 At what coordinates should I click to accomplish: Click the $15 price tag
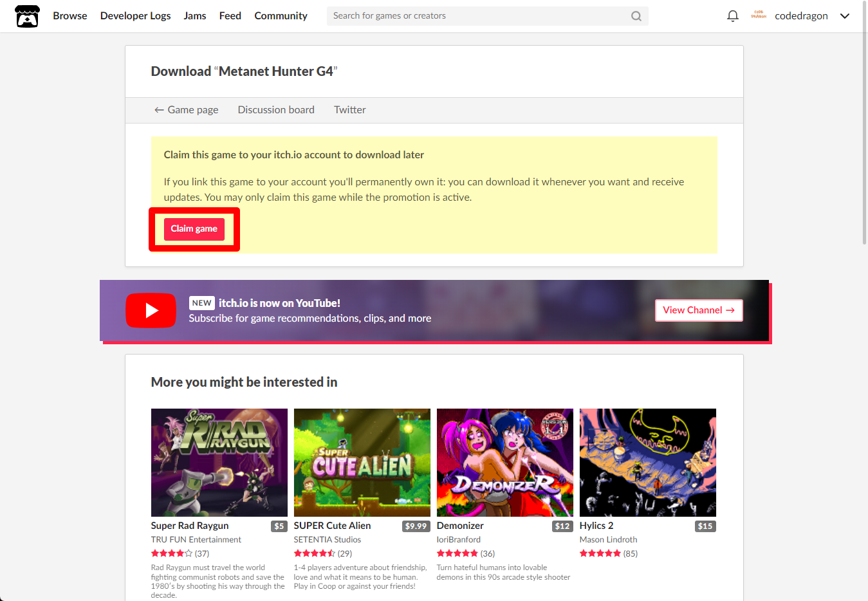(706, 526)
